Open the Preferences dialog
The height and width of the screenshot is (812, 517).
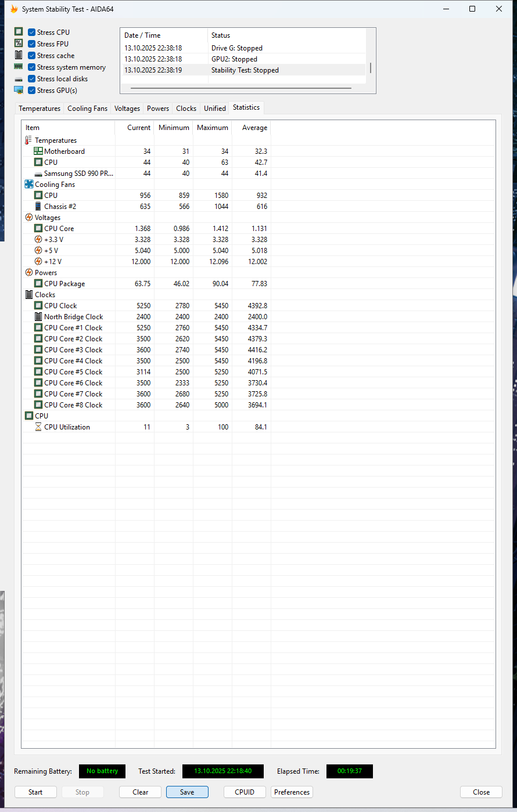click(291, 792)
